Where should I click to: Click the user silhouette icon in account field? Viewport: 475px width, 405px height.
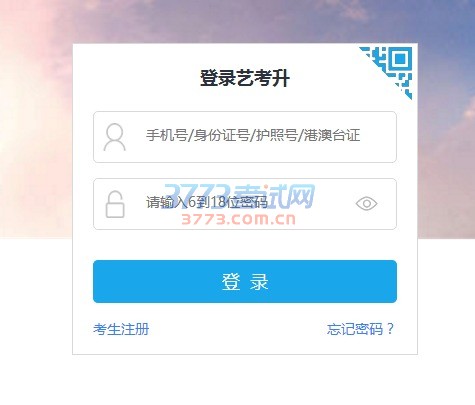[x=115, y=137]
